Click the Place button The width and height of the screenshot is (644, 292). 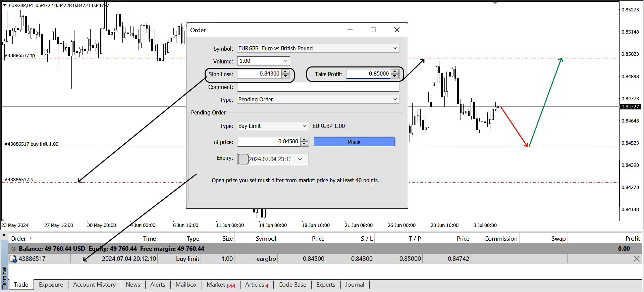coord(354,142)
